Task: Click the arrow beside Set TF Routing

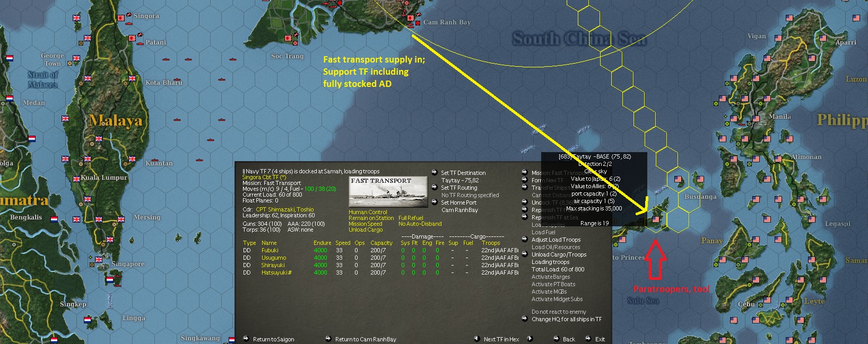Action: tap(434, 187)
